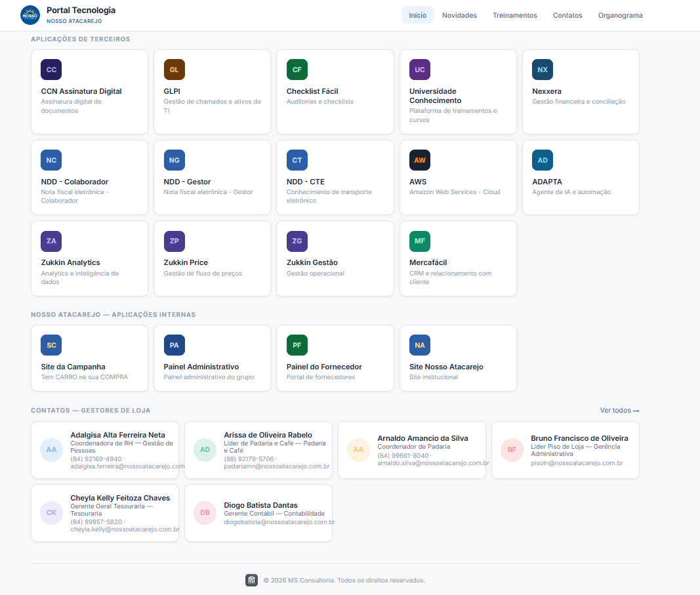Click email arnaldo.silva@nossoatacarejo.com.br
Image resolution: width=700 pixels, height=595 pixels.
click(433, 463)
